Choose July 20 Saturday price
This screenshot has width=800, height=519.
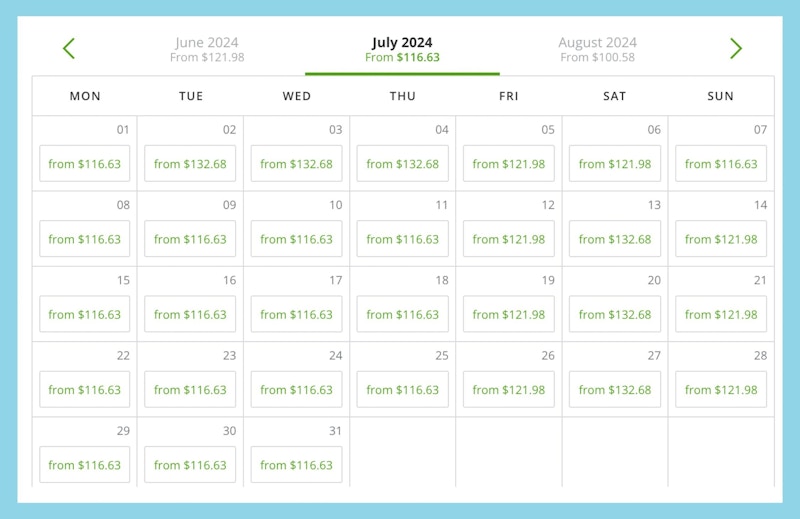(x=615, y=314)
